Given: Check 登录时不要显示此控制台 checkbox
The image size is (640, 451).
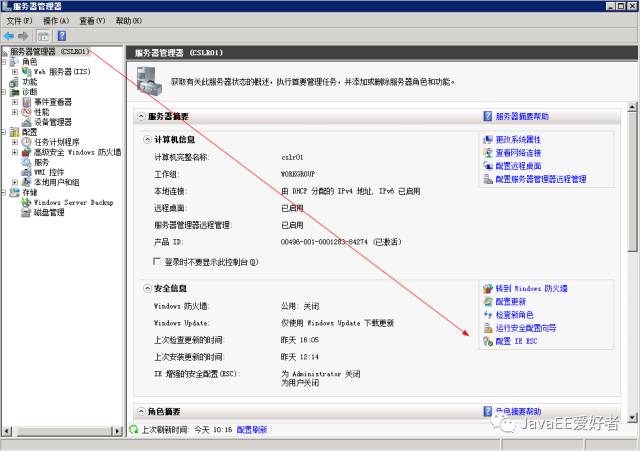Looking at the screenshot, I should pyautogui.click(x=157, y=261).
